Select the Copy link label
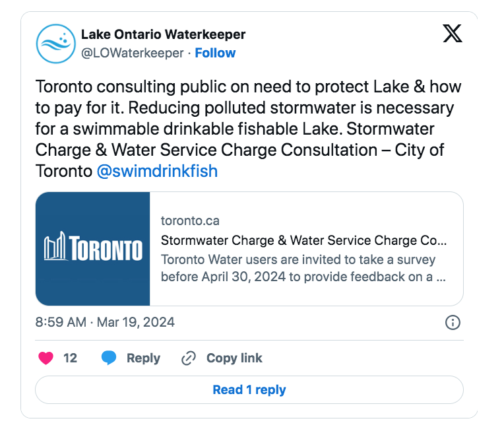 [x=234, y=358]
